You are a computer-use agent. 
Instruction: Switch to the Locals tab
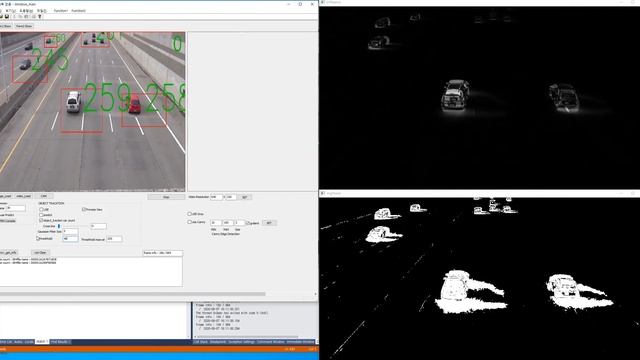(x=29, y=342)
